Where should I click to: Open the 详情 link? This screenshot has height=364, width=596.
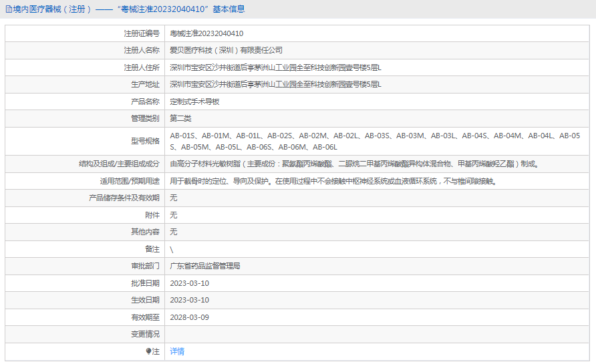177,351
